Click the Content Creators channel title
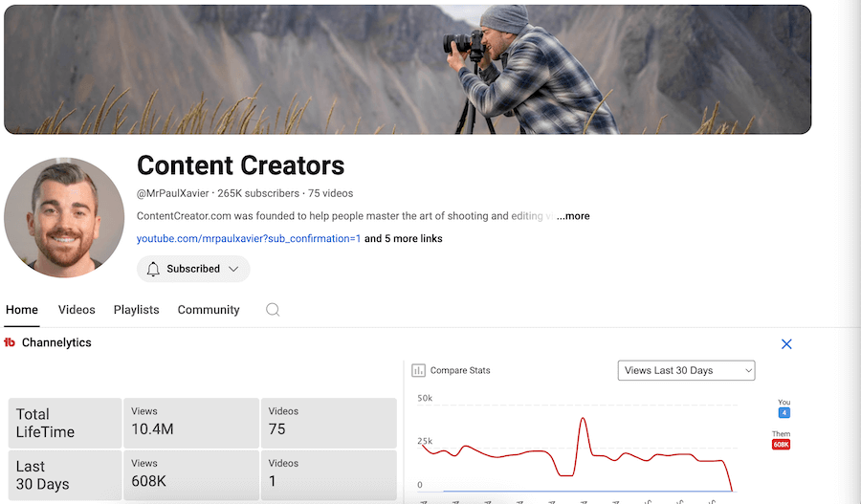Screen dimensions: 861x504 click(x=240, y=165)
